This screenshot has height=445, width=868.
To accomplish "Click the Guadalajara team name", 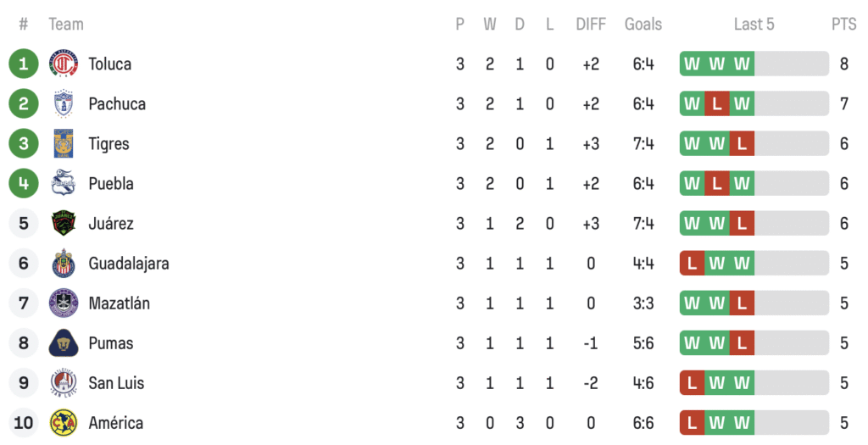I will (129, 263).
